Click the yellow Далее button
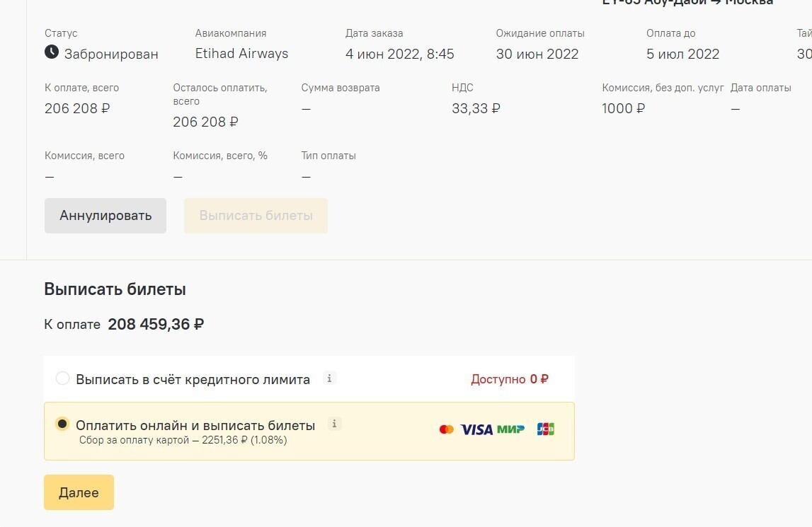 coord(79,492)
